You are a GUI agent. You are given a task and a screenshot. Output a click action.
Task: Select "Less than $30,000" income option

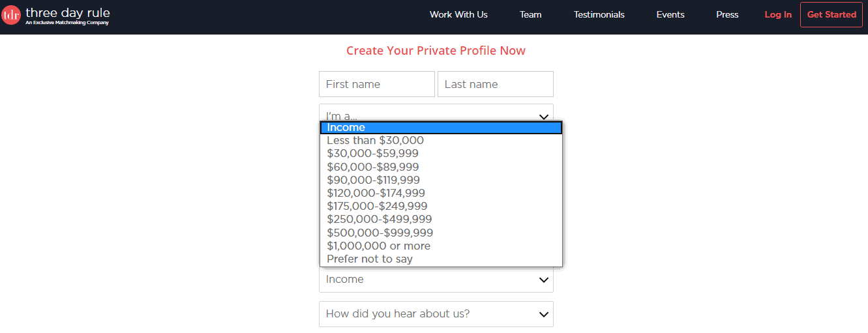click(x=441, y=141)
